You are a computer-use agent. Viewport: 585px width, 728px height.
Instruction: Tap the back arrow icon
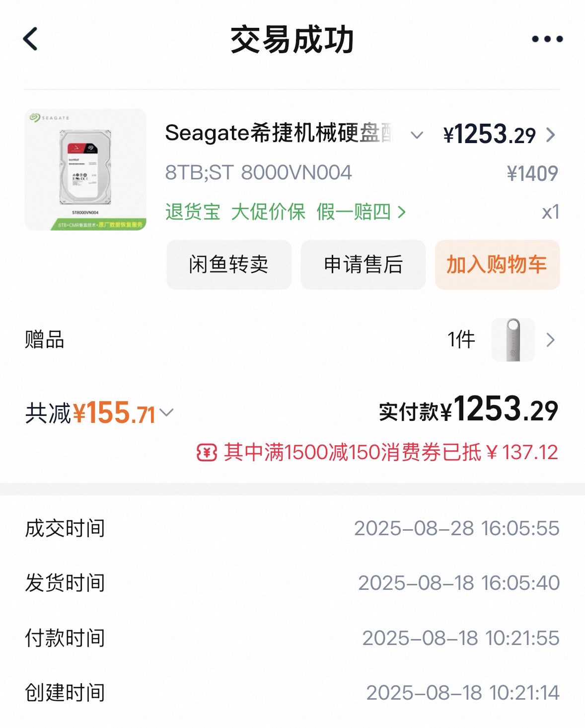(x=31, y=39)
